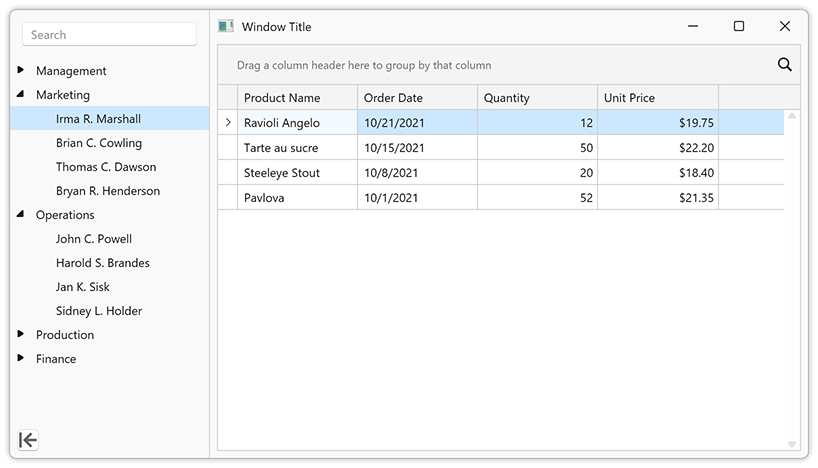The height and width of the screenshot is (468, 818).
Task: Collapse the Operations group arrow
Action: [21, 215]
